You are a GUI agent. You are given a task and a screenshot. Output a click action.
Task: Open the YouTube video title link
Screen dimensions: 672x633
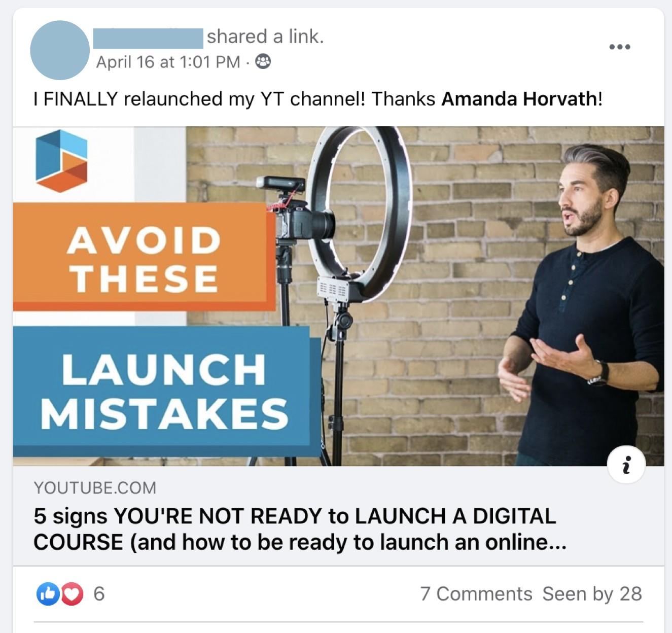(300, 529)
